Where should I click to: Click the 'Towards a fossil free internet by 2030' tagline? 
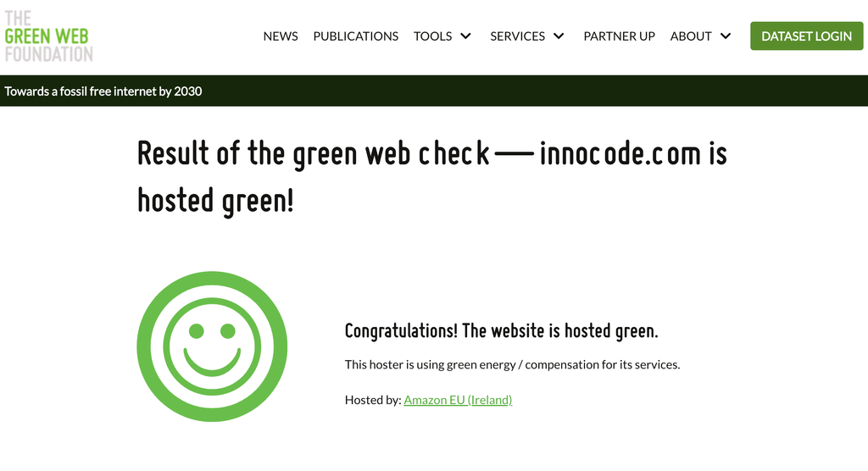pyautogui.click(x=103, y=91)
